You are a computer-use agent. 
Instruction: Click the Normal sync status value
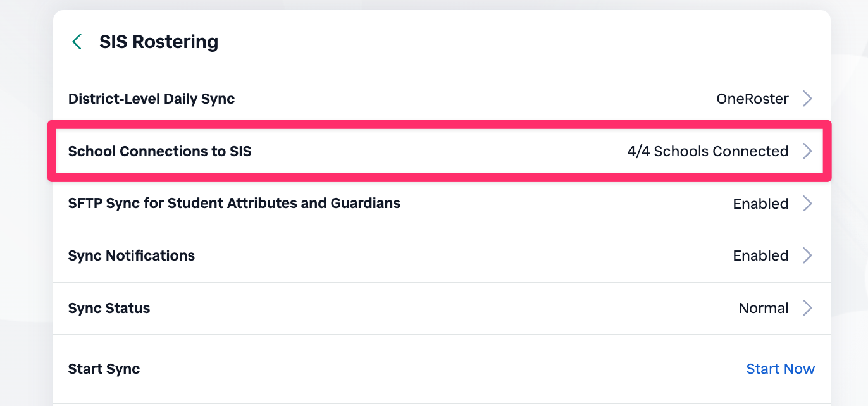click(763, 309)
